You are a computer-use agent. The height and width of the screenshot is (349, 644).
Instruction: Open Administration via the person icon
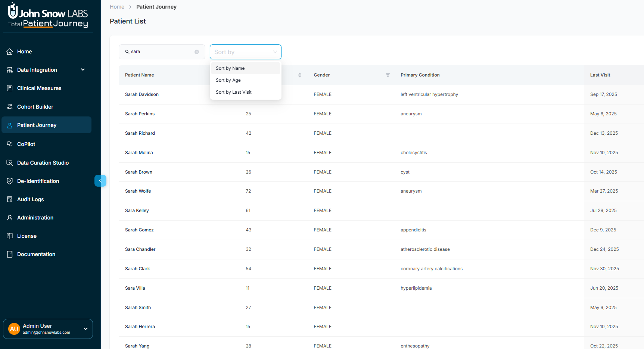point(10,218)
